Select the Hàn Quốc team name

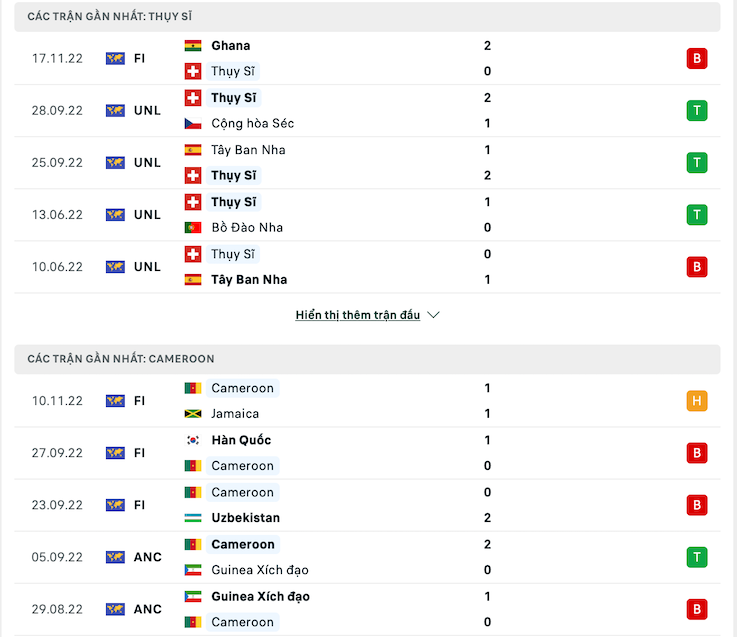click(241, 440)
